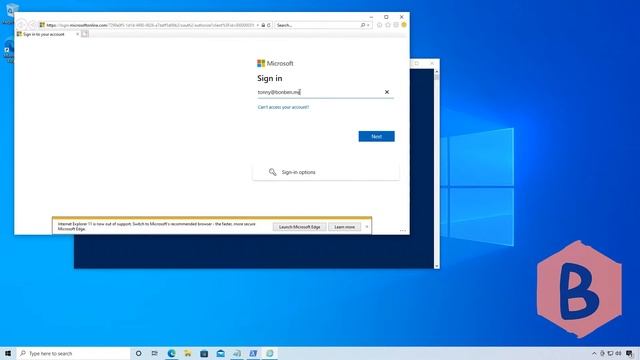Open the IE Home icon
The height and width of the screenshot is (360, 640).
coord(380,25)
